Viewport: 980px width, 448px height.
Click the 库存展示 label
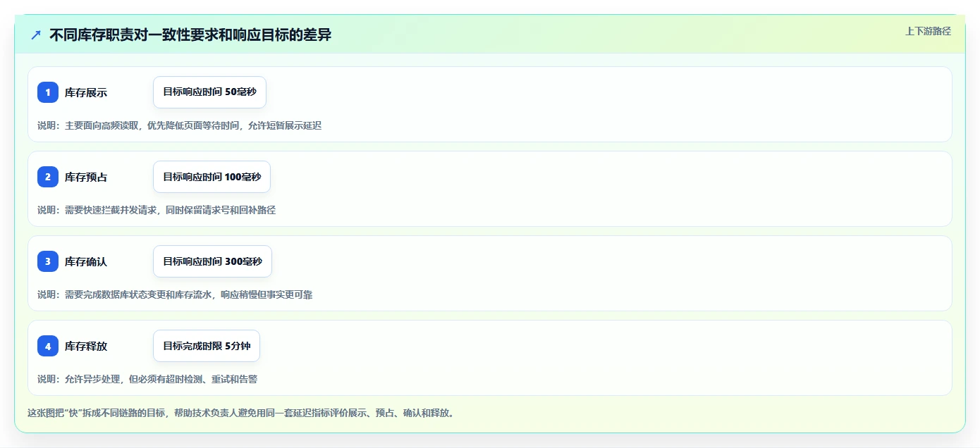[86, 92]
